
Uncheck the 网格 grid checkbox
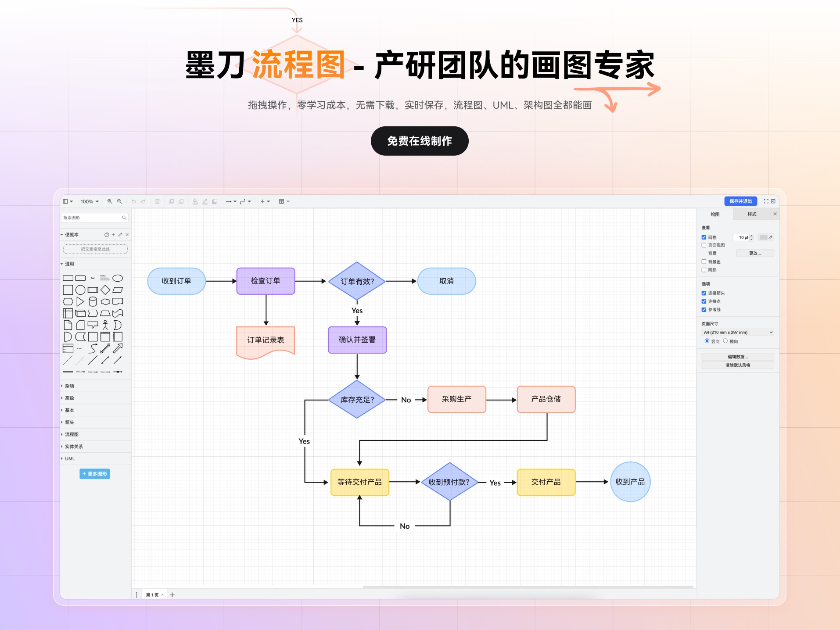(704, 237)
